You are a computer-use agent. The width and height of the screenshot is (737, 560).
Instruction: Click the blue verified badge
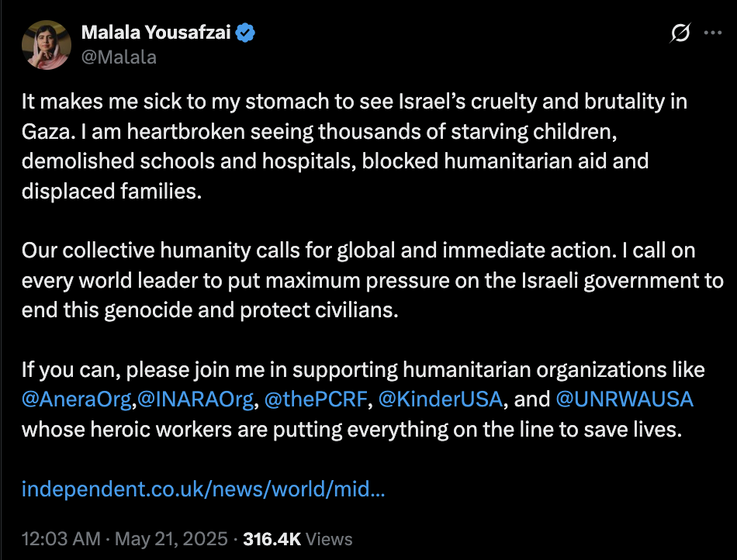(247, 32)
